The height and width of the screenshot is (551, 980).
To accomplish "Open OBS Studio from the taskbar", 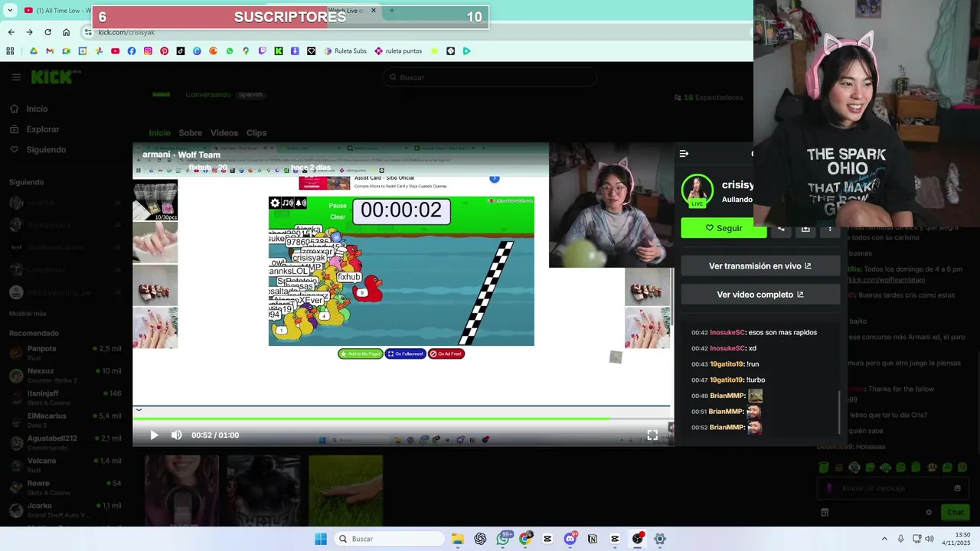I will [x=637, y=539].
